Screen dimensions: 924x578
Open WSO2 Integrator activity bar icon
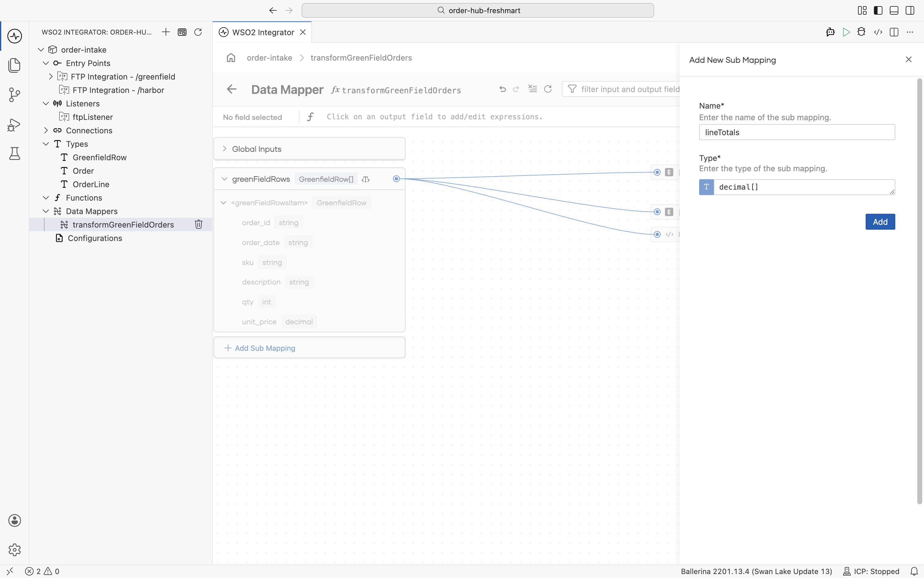14,36
